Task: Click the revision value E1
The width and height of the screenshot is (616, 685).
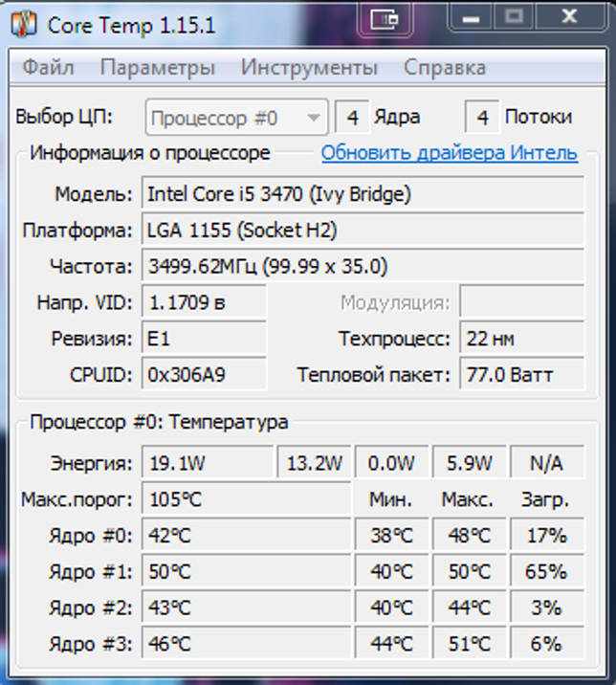Action: [x=204, y=339]
